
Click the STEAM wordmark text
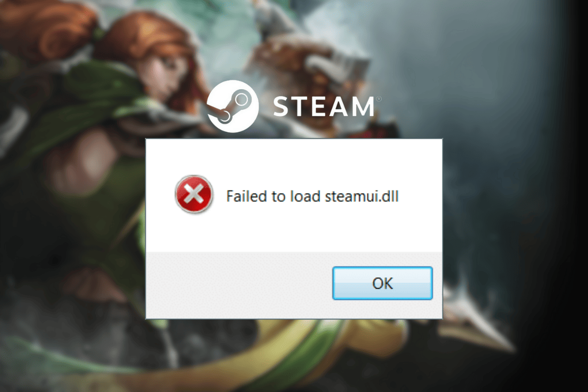point(323,107)
